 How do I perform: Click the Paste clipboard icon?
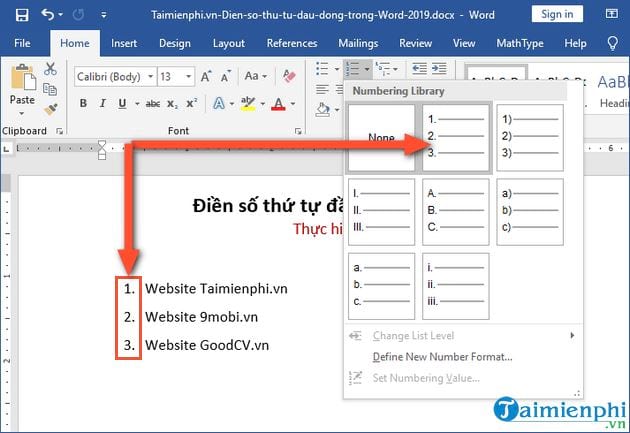(23, 77)
